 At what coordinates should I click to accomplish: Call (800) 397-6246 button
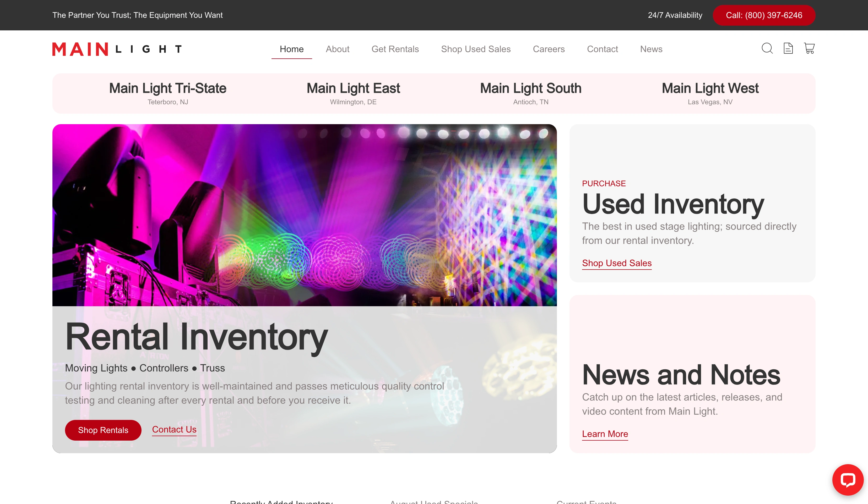(764, 15)
